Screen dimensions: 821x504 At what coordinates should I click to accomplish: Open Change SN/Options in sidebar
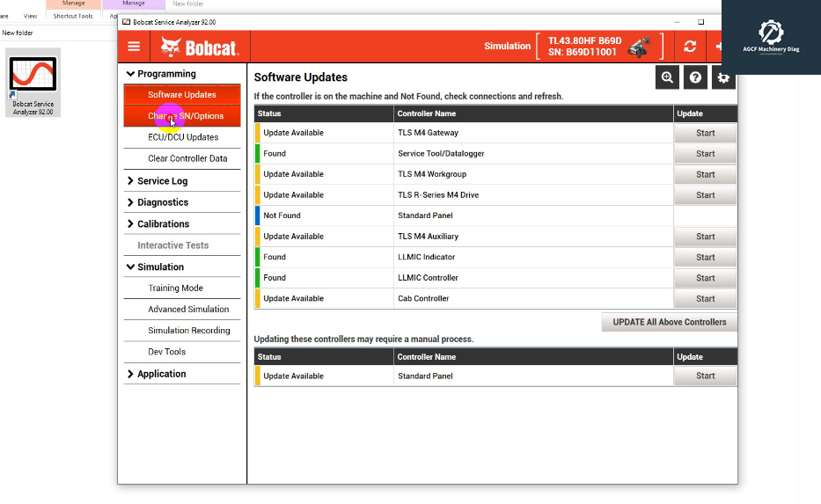[182, 116]
